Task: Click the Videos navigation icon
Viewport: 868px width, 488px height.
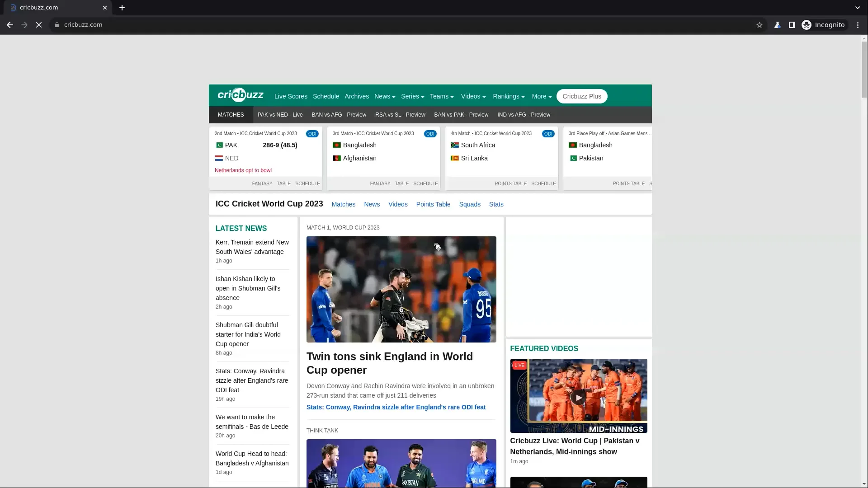Action: pyautogui.click(x=473, y=96)
